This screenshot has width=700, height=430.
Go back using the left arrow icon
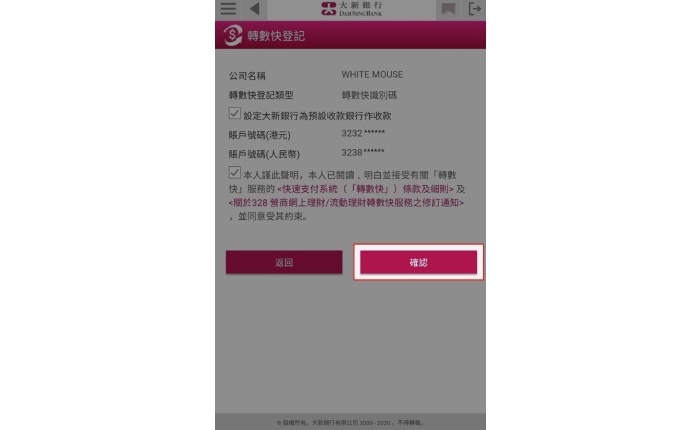pyautogui.click(x=254, y=8)
